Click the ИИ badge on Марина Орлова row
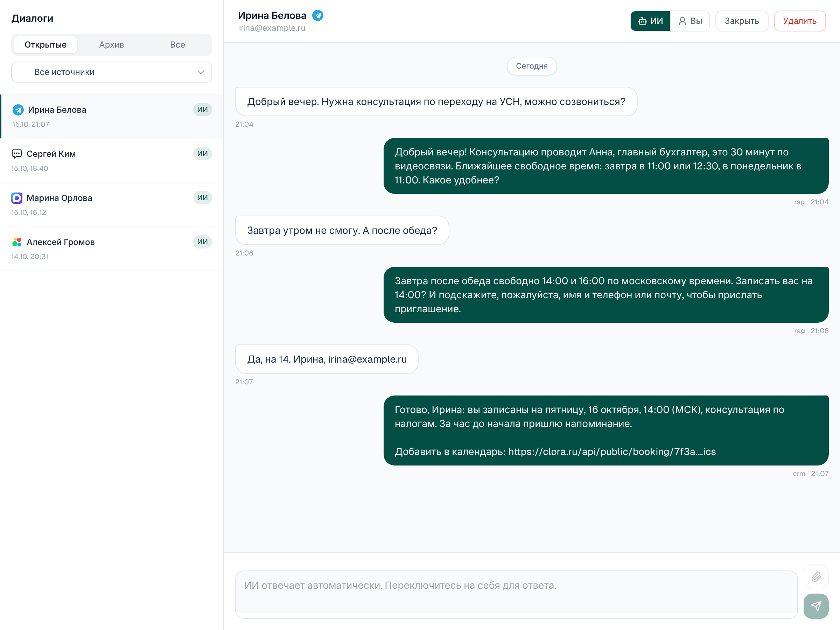The width and height of the screenshot is (840, 630). [202, 198]
